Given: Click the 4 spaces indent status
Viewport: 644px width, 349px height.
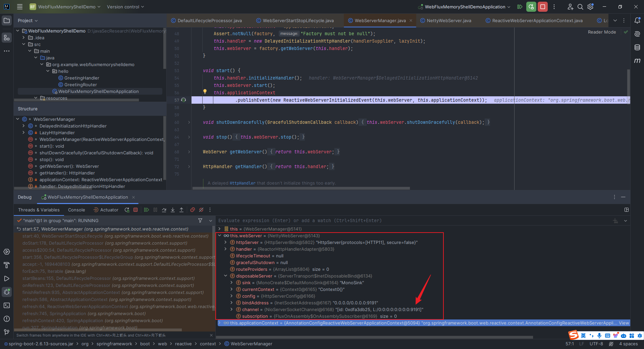Looking at the screenshot, I should [x=629, y=344].
